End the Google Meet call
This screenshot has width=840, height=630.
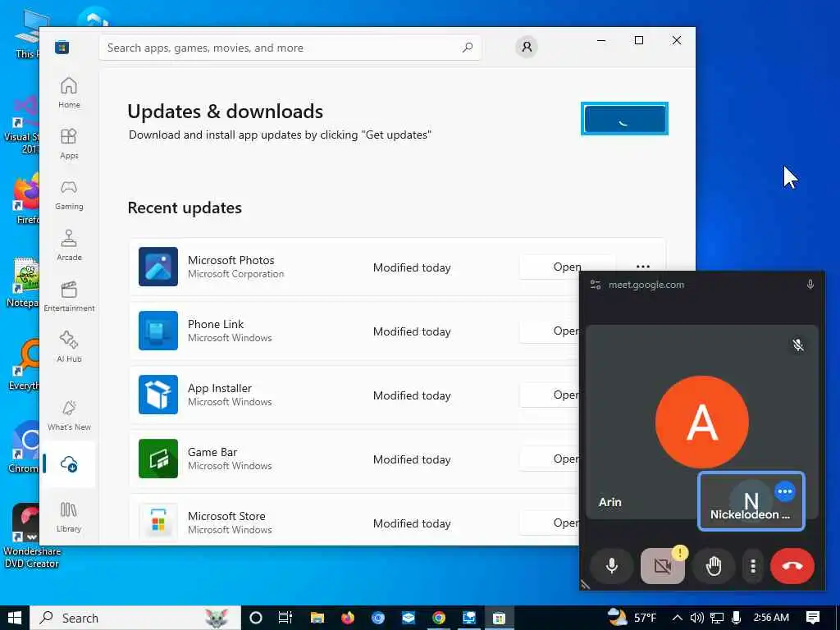(792, 566)
